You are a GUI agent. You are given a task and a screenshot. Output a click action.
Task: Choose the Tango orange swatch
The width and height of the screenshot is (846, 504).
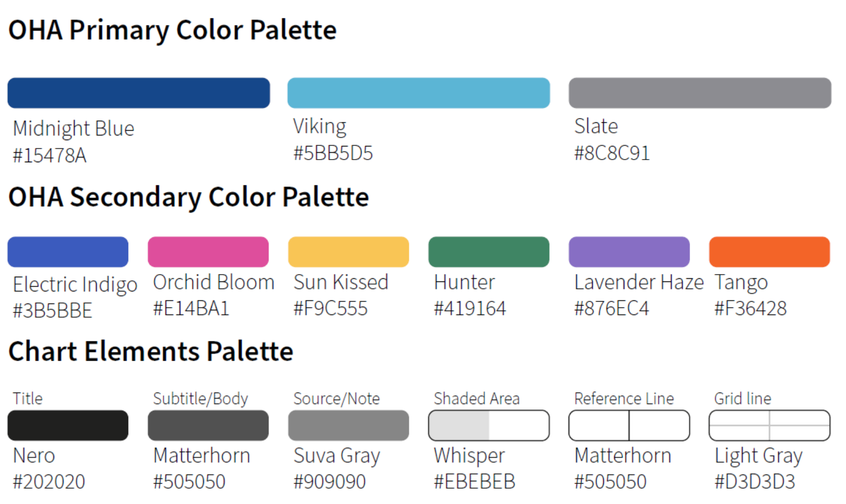coord(769,252)
